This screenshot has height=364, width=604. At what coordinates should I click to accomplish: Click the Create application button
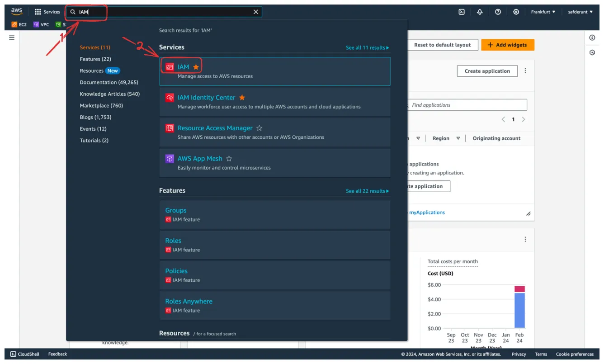pos(487,71)
